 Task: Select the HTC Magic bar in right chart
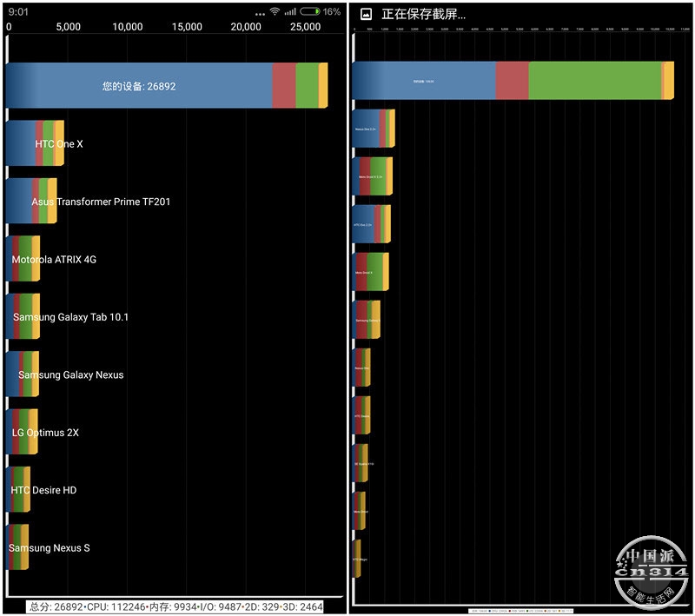coord(356,560)
